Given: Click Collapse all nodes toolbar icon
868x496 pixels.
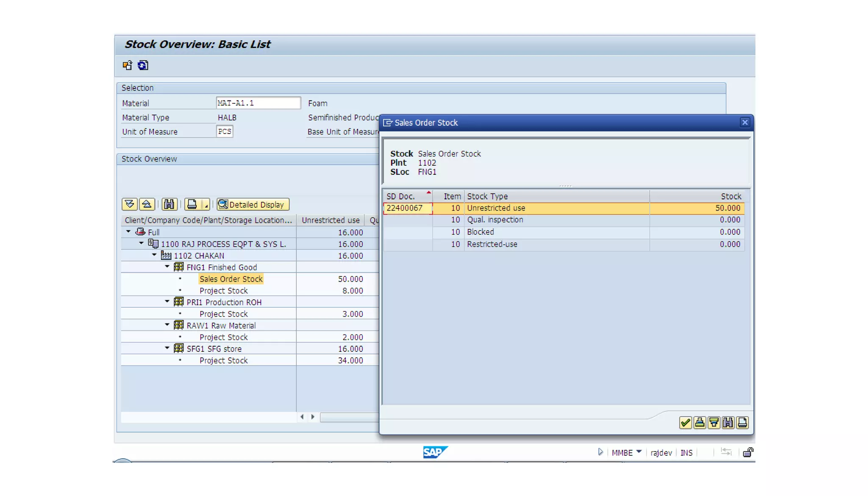Looking at the screenshot, I should coord(147,204).
